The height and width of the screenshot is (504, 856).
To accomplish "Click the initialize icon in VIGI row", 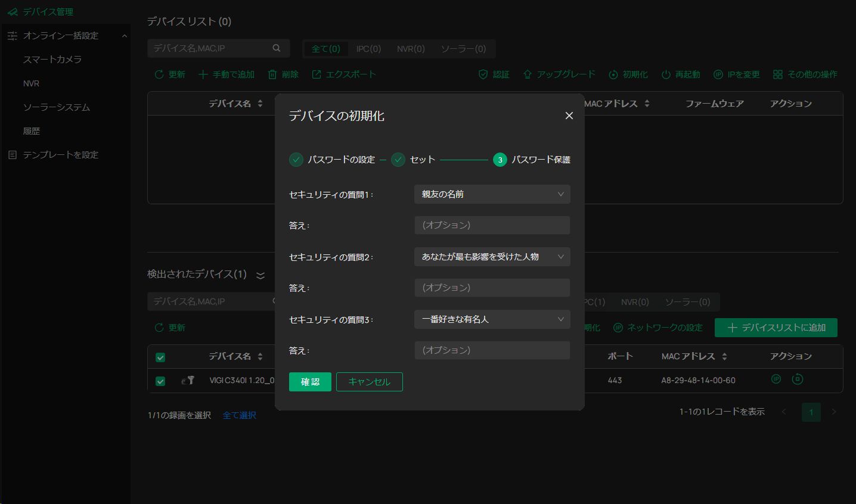I will [798, 379].
